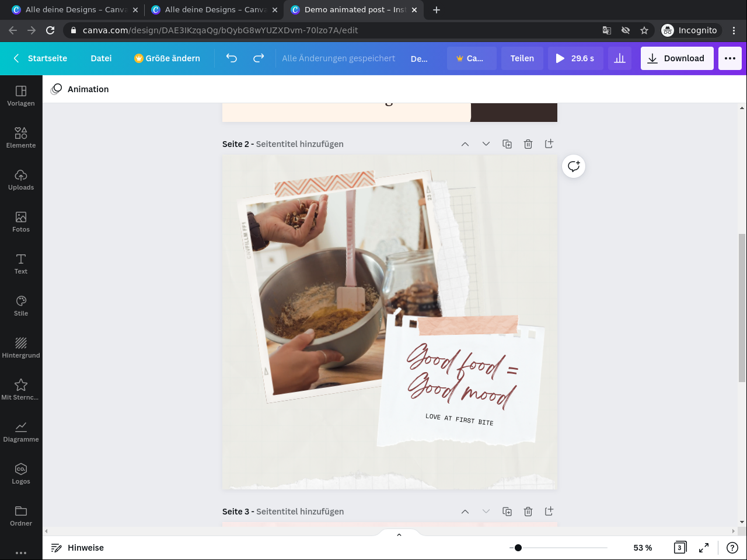The image size is (747, 560).
Task: Open the Logos panel
Action: (21, 474)
